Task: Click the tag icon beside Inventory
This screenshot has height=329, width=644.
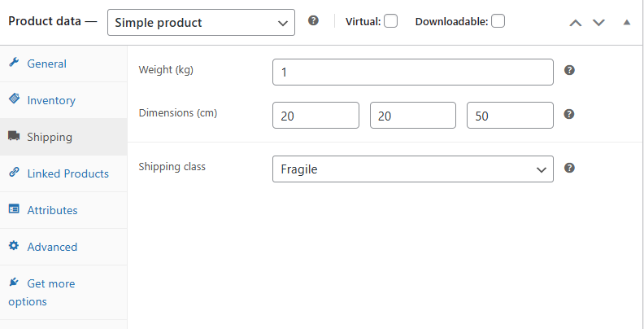Action: click(14, 99)
